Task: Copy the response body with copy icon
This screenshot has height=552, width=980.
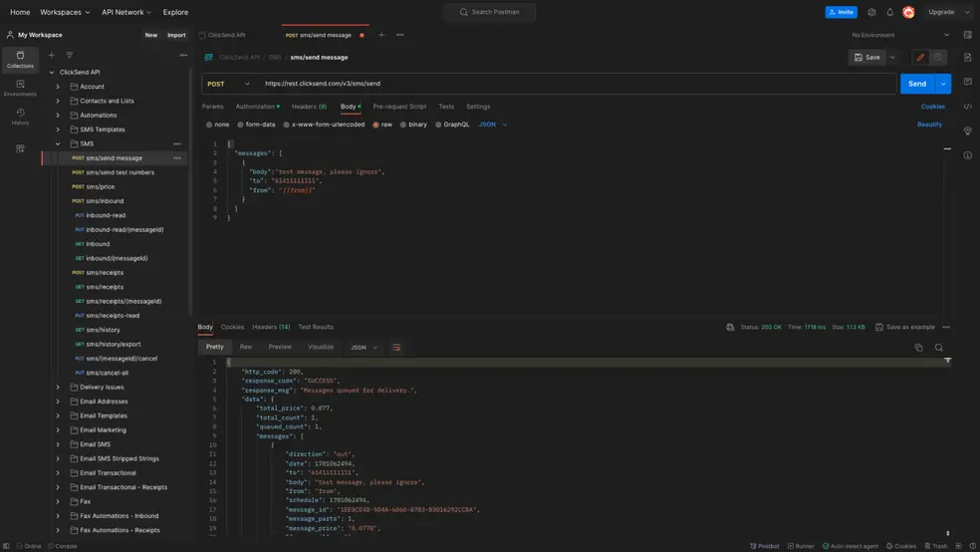Action: tap(918, 348)
